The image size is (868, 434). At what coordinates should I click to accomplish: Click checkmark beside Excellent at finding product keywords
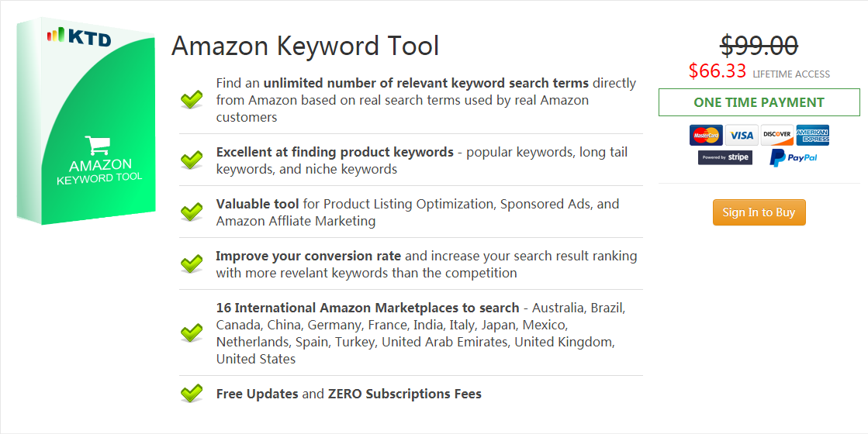pyautogui.click(x=192, y=160)
